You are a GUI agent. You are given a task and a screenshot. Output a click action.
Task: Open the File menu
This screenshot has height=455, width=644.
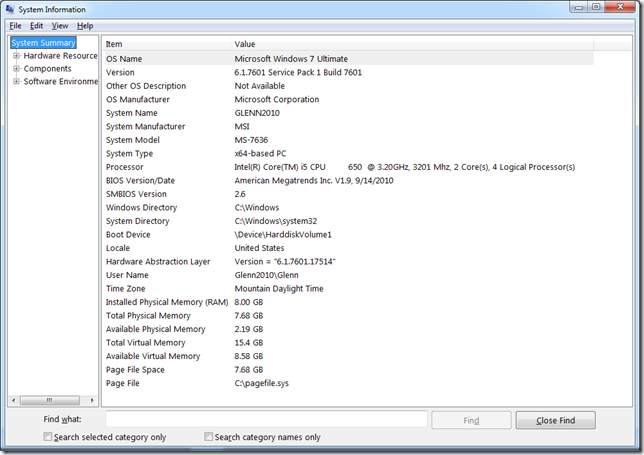pyautogui.click(x=15, y=26)
